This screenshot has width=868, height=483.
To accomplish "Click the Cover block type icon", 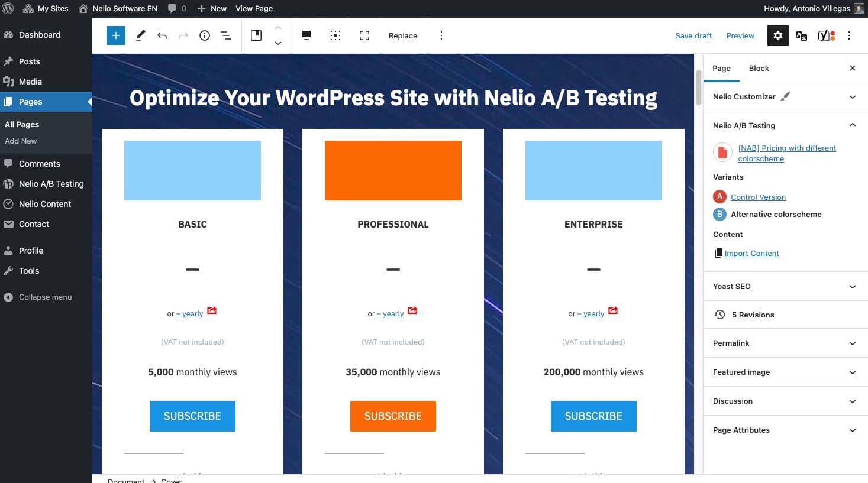I will (x=256, y=35).
